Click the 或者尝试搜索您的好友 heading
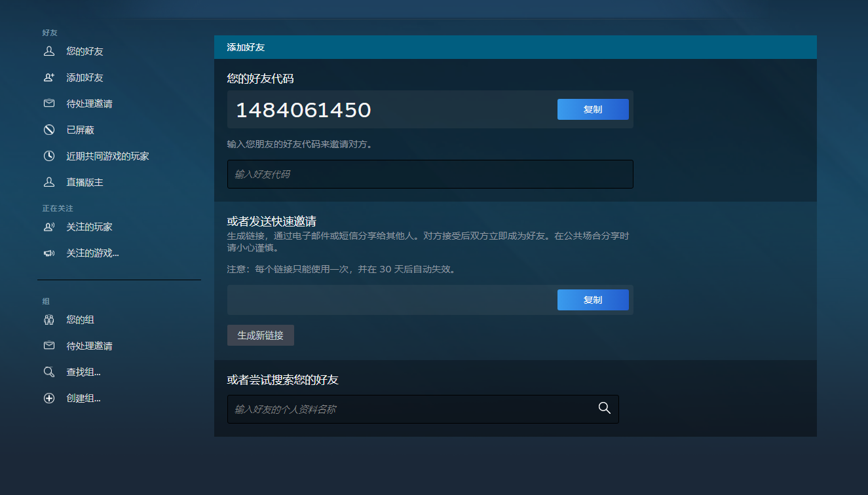Viewport: 868px width, 495px height. pyautogui.click(x=282, y=380)
